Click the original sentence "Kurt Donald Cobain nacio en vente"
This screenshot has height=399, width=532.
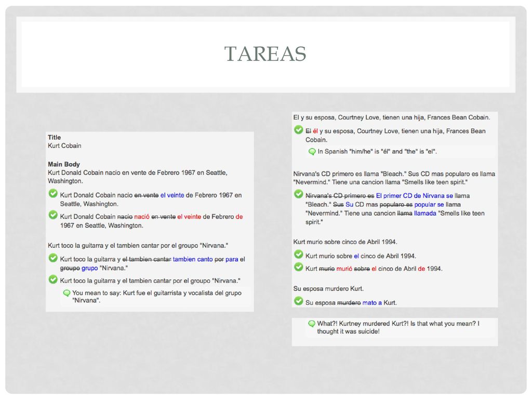point(137,177)
